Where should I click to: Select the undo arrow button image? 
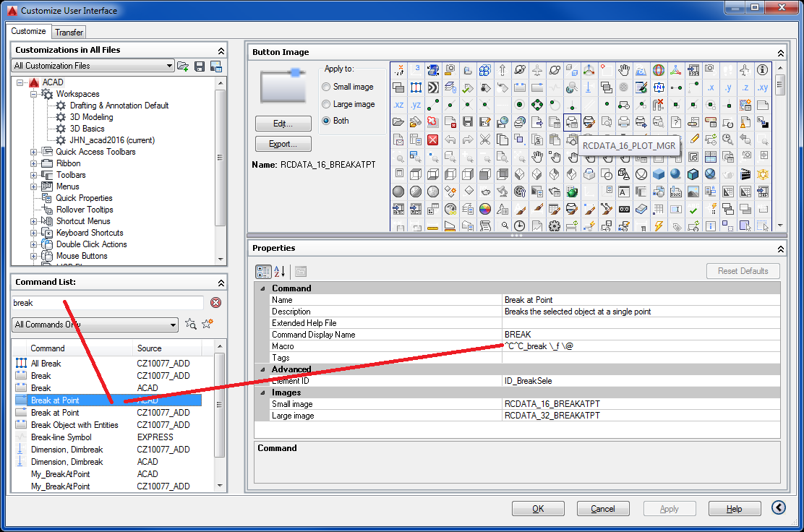(450, 140)
